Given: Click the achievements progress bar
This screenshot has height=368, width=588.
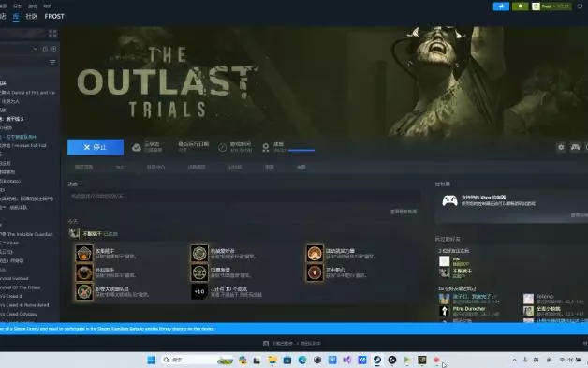Looking at the screenshot, I should point(301,150).
